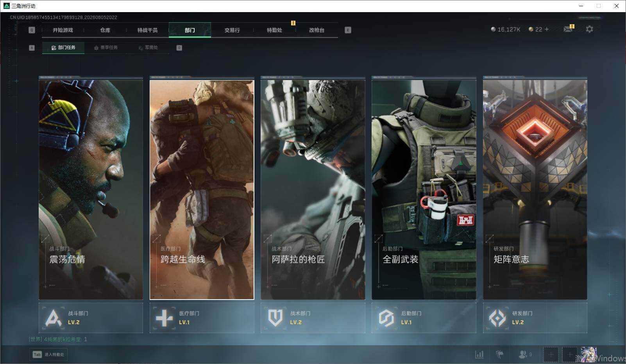Switch to the 仓库 tab
The image size is (626, 364).
coord(105,30)
